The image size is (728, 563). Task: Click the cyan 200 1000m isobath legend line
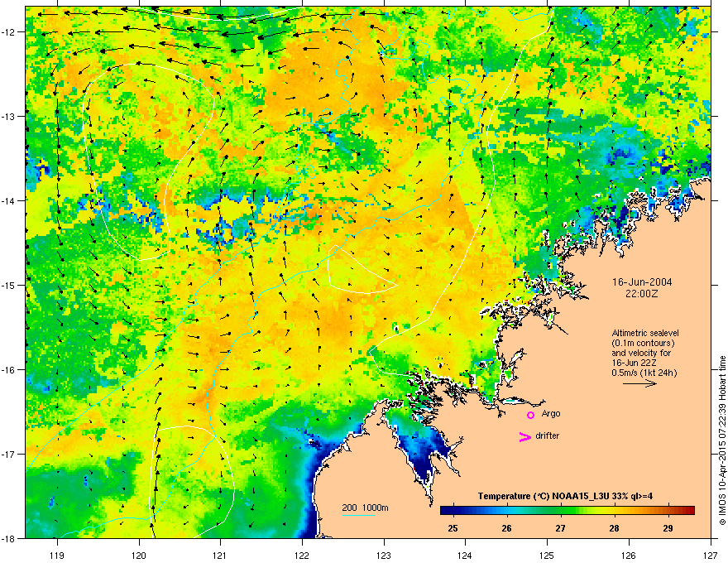click(358, 516)
